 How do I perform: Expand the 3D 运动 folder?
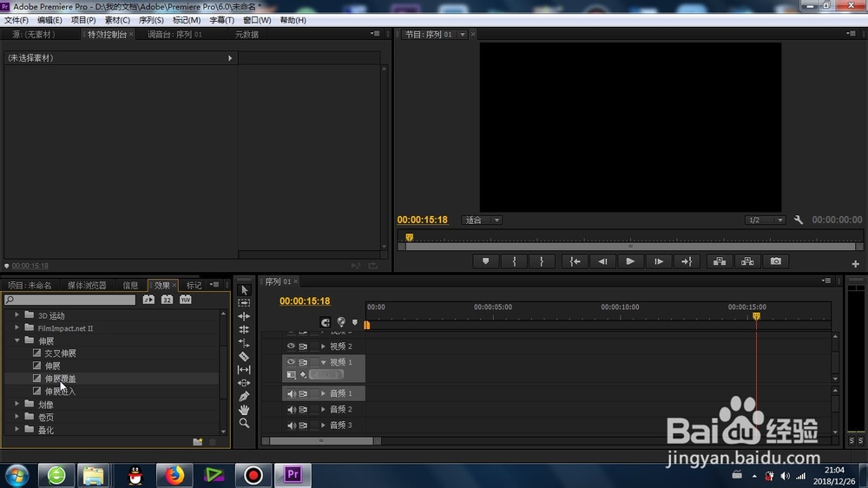click(x=16, y=314)
